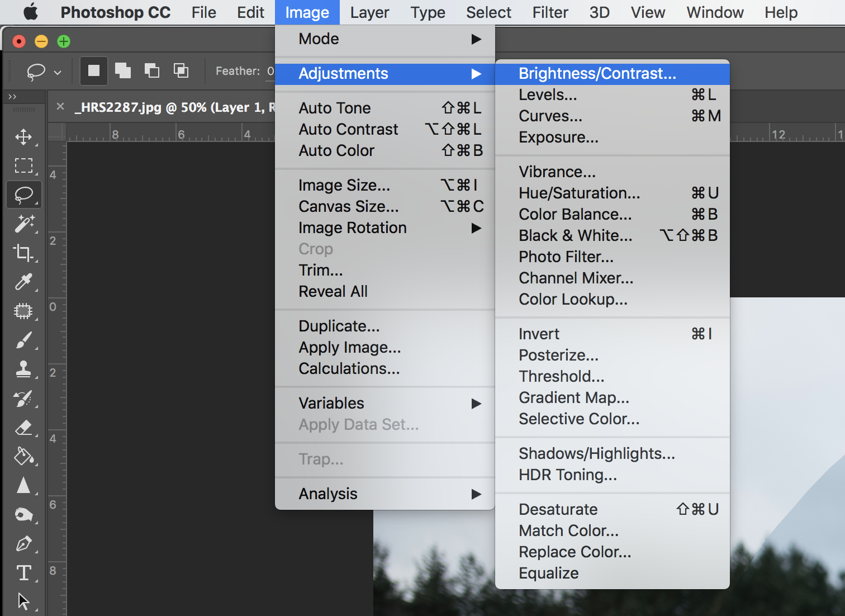Choose Duplicate command
This screenshot has height=616, width=845.
[385, 326]
